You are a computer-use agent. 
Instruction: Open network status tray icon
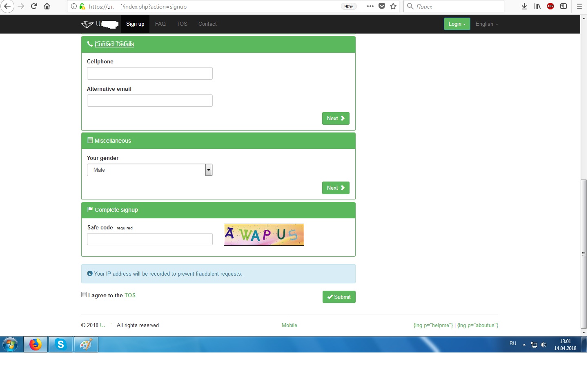tap(534, 345)
